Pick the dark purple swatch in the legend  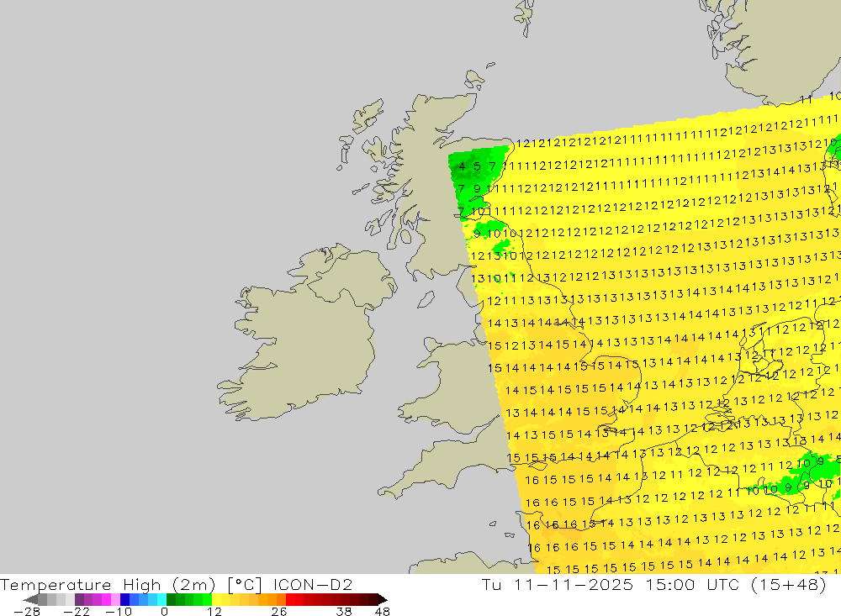79,599
